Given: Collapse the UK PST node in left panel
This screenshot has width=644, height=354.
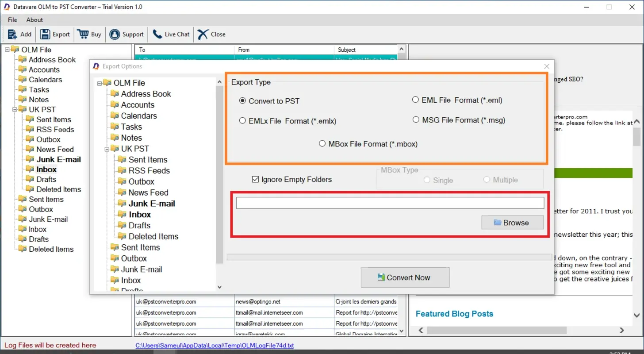Looking at the screenshot, I should 15,109.
